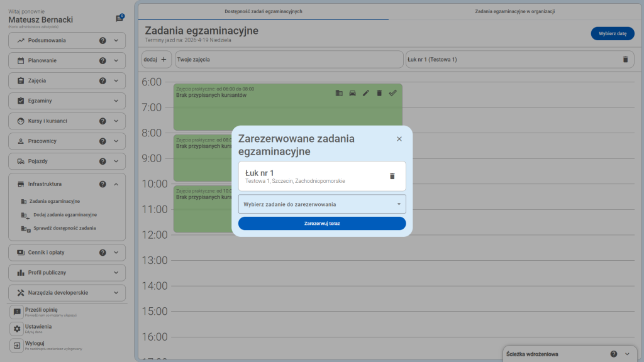Click the double-check icon on 06:00 lesson

[x=392, y=93]
